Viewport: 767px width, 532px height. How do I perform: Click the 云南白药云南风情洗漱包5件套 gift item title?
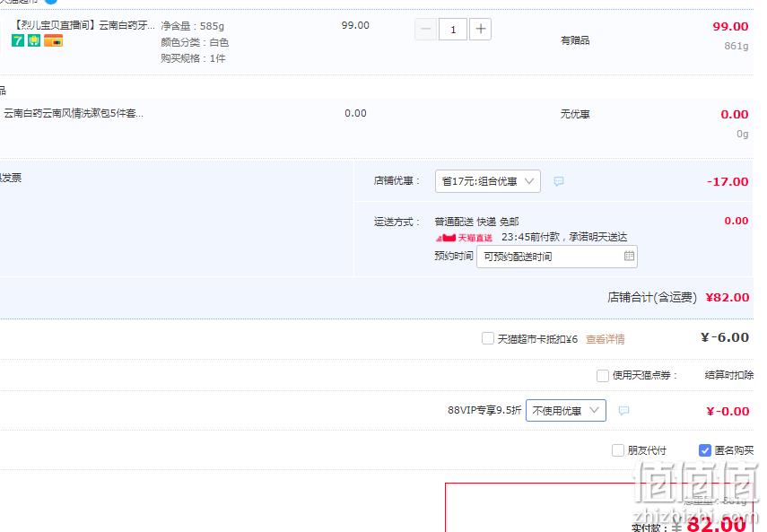tap(74, 113)
